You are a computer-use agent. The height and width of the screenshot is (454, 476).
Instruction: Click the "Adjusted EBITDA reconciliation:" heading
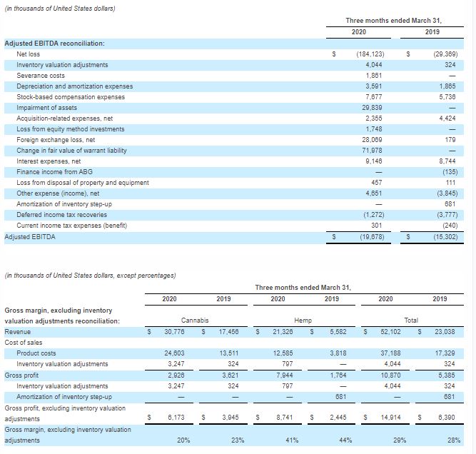coord(55,44)
